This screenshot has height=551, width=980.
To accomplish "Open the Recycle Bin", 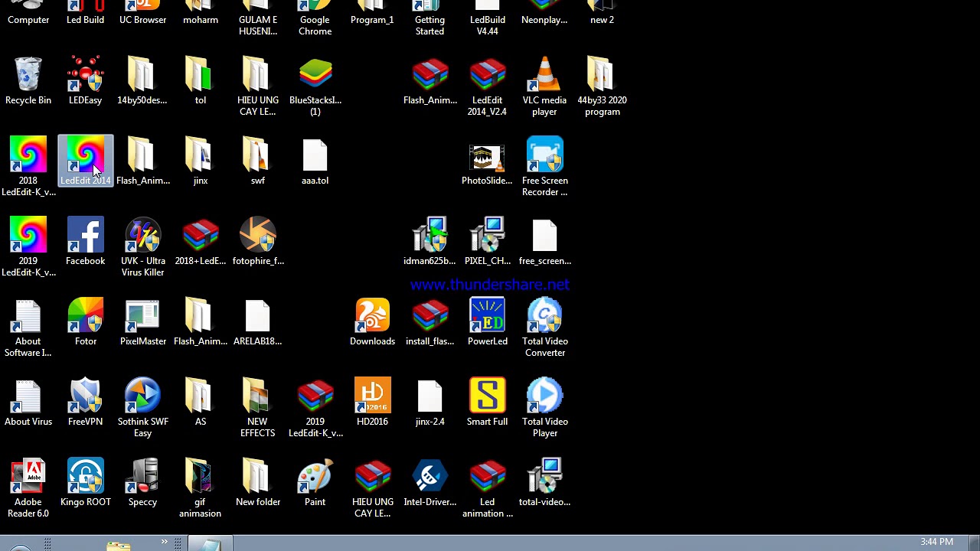I will click(x=28, y=81).
